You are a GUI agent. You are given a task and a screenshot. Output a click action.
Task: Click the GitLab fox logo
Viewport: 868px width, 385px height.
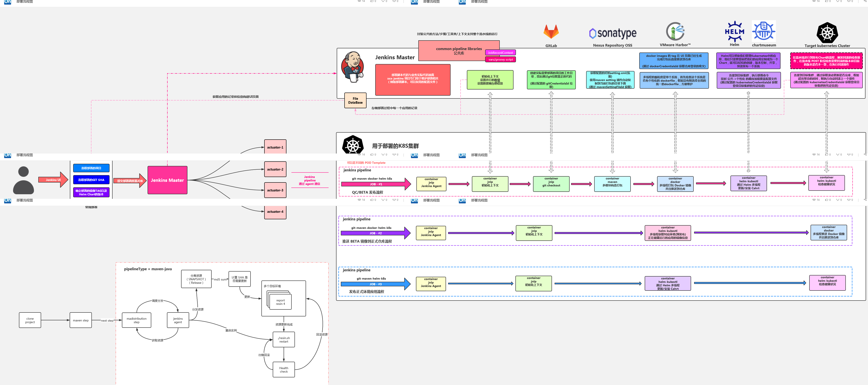tap(551, 32)
